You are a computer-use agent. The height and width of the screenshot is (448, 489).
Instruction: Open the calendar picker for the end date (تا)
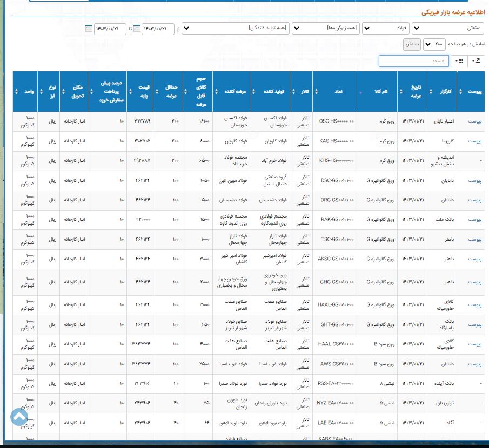click(x=89, y=29)
